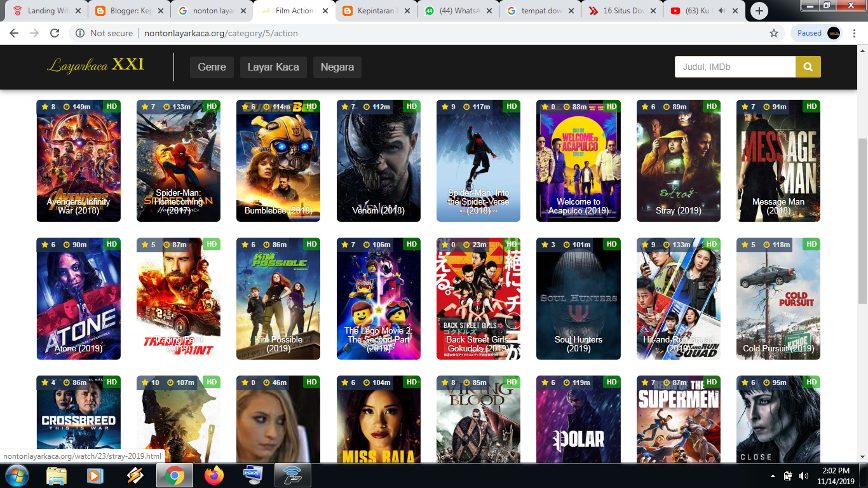Screen dimensions: 868x488
Task: Open Chrome menu three-dots icon
Action: pos(855,33)
